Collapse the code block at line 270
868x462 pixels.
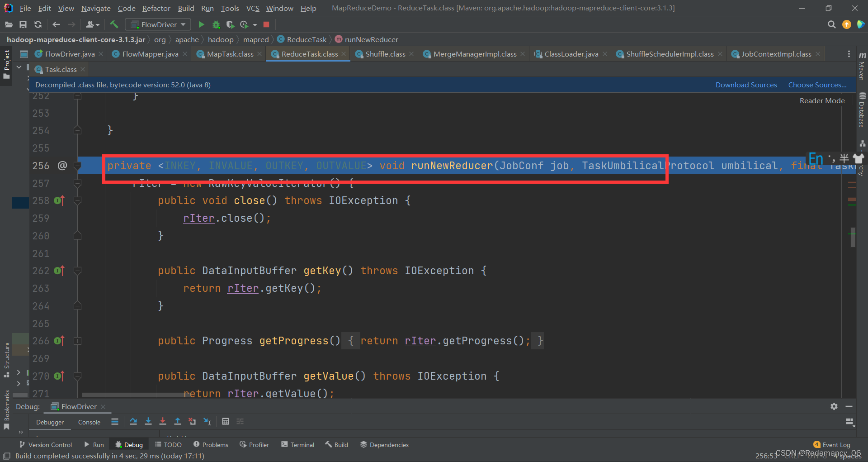click(77, 376)
